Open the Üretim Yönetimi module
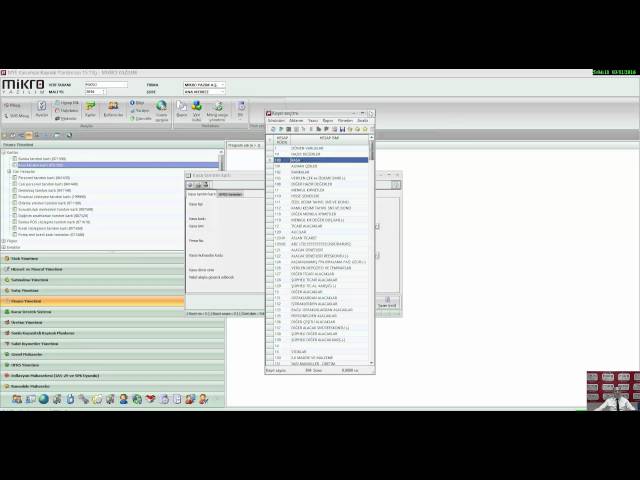The image size is (640, 480). click(x=112, y=322)
